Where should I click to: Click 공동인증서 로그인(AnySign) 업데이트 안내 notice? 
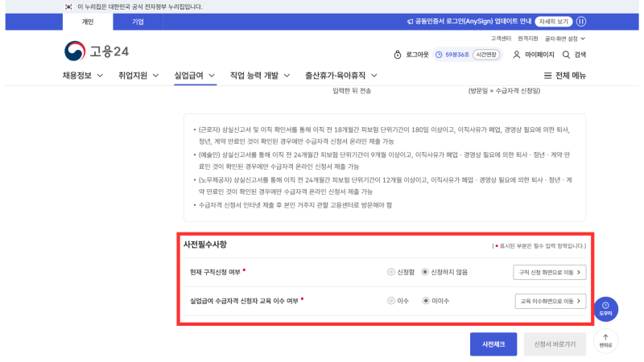pos(473,22)
